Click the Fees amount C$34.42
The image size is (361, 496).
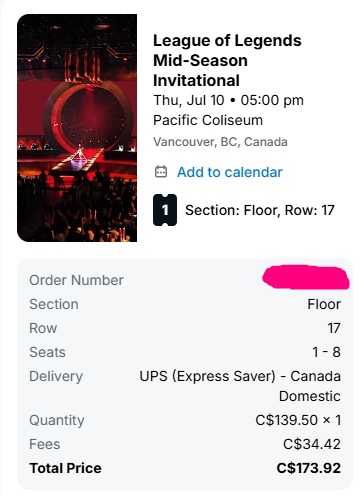coord(312,444)
